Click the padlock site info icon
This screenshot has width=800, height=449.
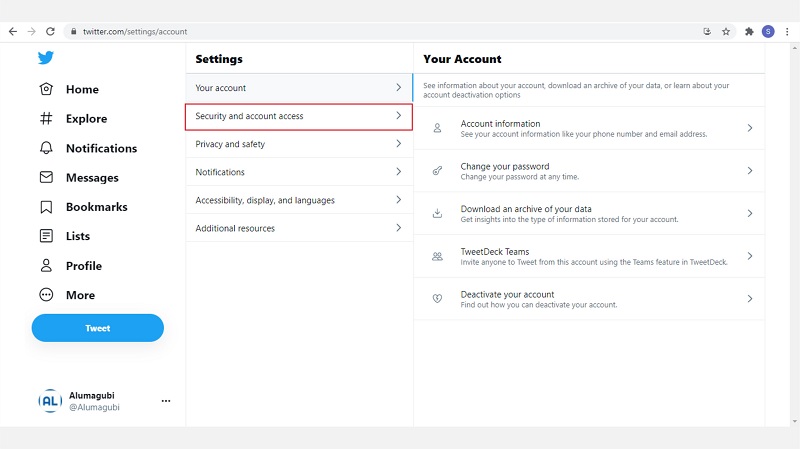[x=73, y=32]
